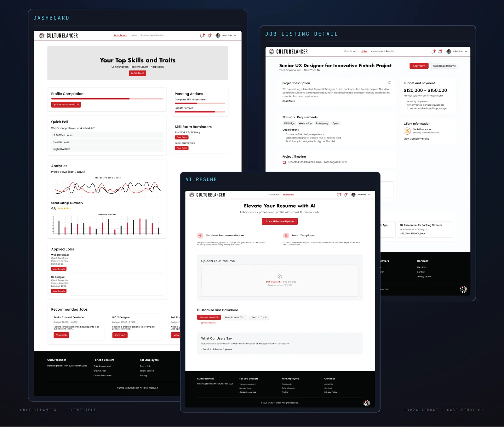This screenshot has height=427, width=504.
Task: Click calendar icon in Project Timeline
Action: pos(284,162)
